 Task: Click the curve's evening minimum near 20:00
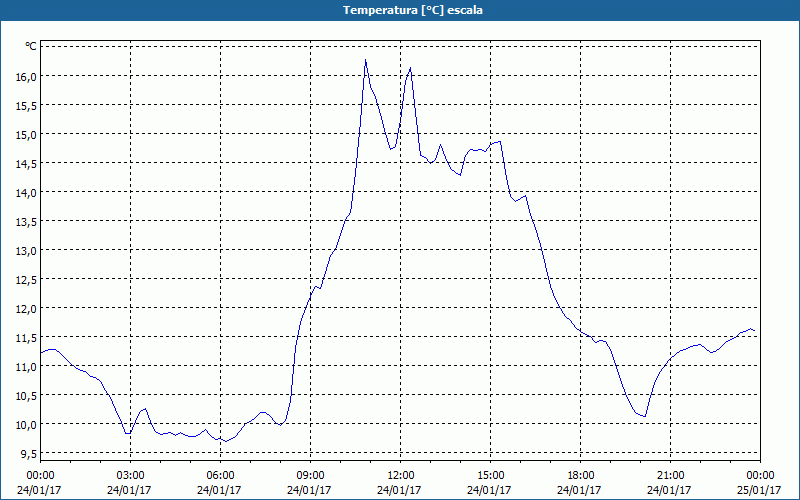(x=645, y=416)
